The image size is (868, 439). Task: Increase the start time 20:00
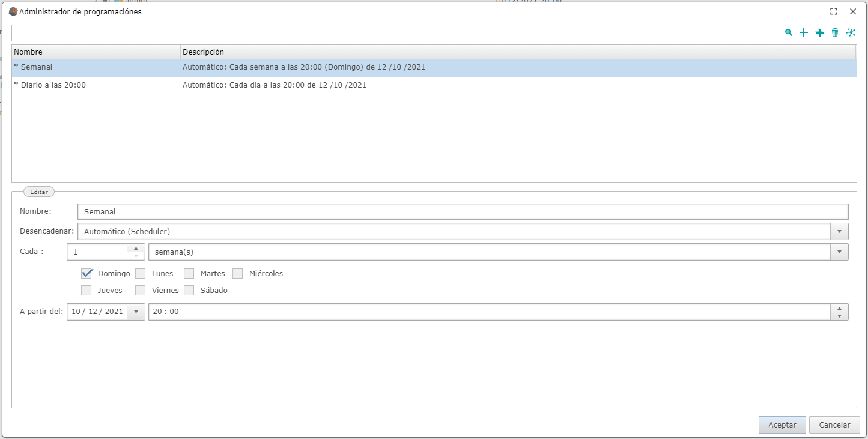[839, 308]
